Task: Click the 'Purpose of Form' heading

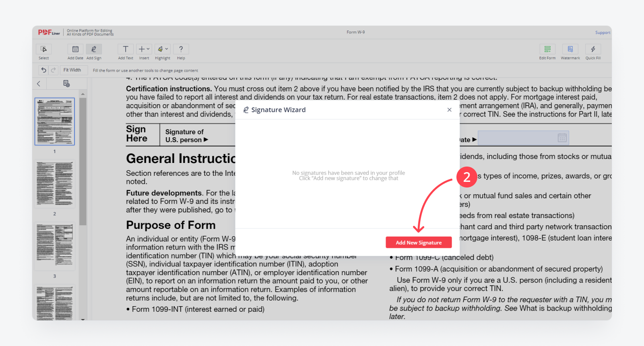Action: coord(171,225)
